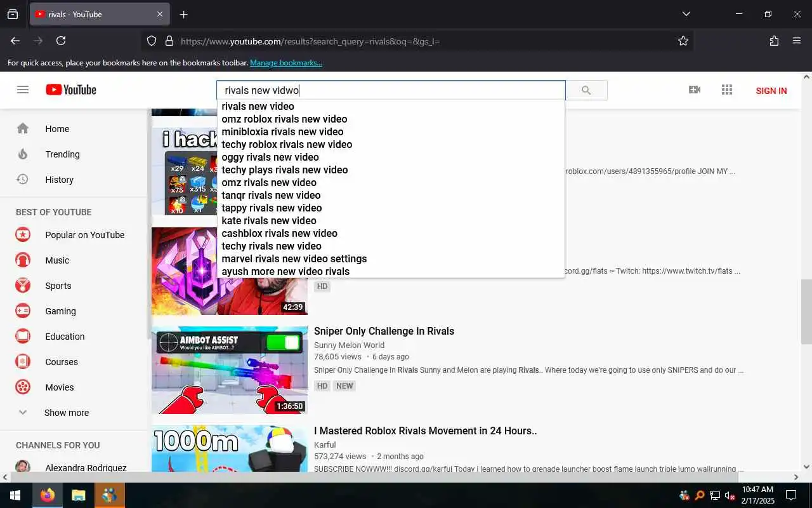Open the YouTube apps grid icon

(x=727, y=90)
